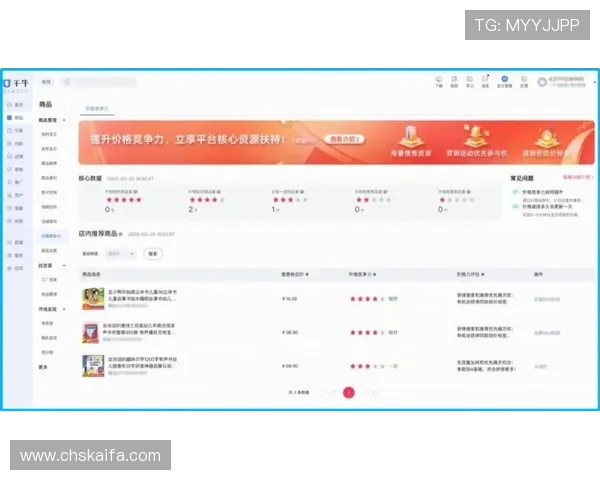Open FAQ about how often price stars update

547,206
